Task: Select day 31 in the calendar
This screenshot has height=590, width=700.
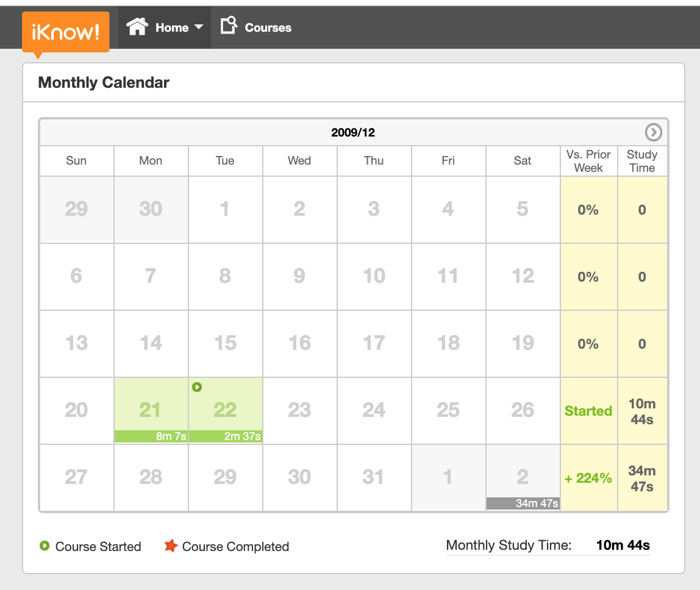Action: [x=374, y=477]
